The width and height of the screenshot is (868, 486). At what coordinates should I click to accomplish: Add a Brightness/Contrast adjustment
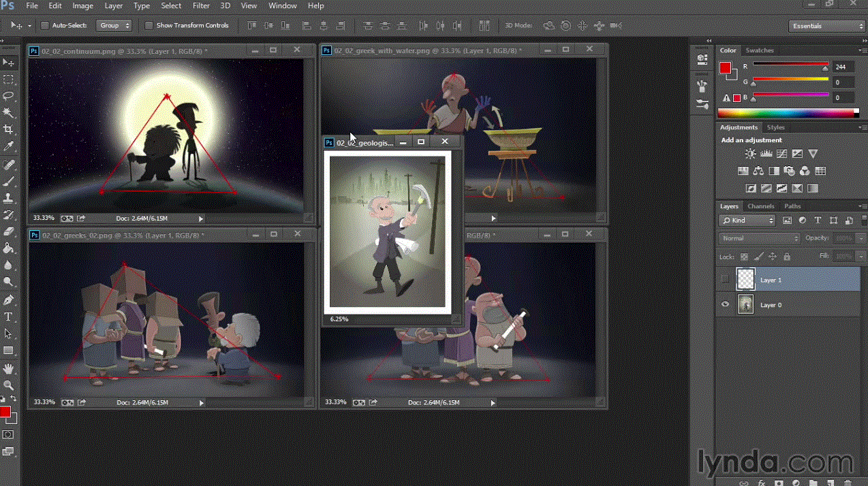[x=750, y=155]
